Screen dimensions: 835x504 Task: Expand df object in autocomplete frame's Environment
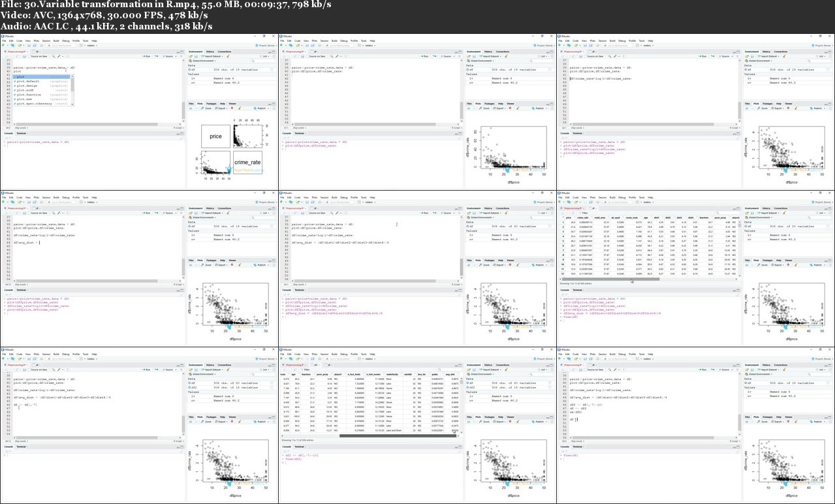click(189, 70)
